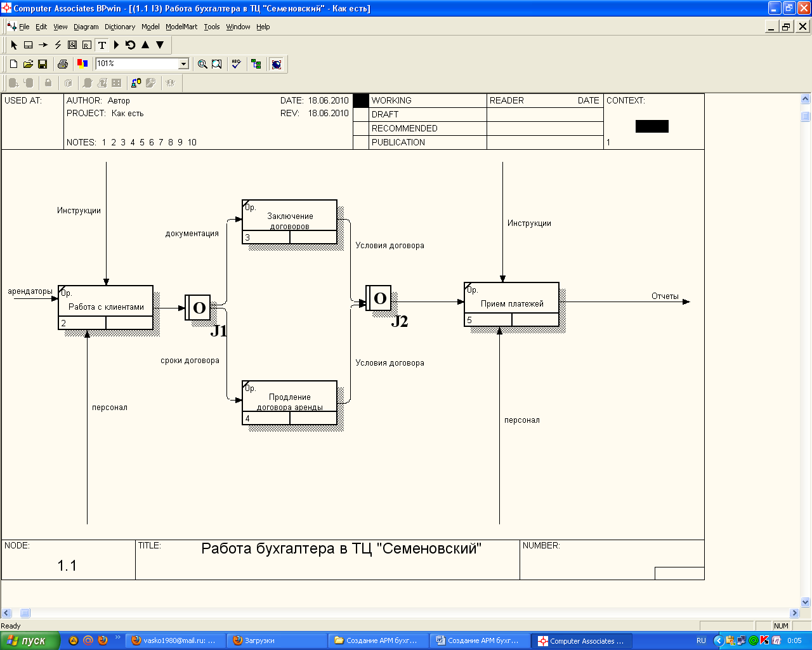Viewport: 812px width, 650px height.
Task: Click the 101% zoom field
Action: 137,64
